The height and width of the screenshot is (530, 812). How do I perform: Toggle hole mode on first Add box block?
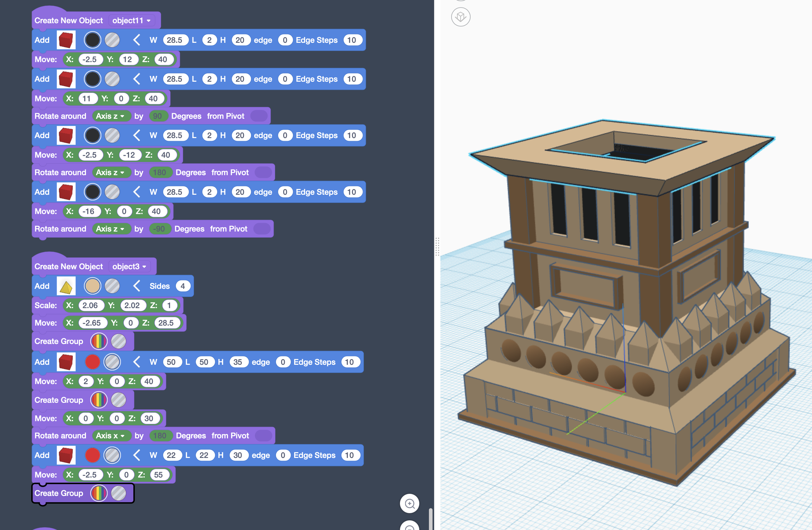(112, 40)
